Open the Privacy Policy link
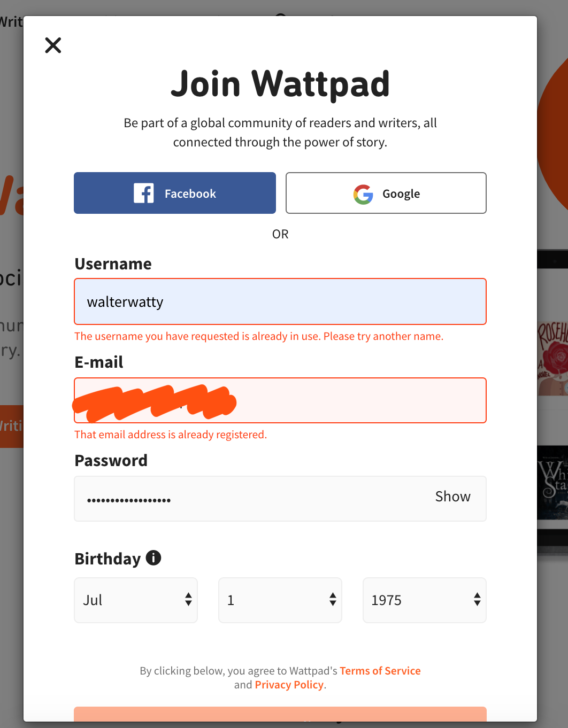Screen dimensions: 568x728 (x=289, y=685)
